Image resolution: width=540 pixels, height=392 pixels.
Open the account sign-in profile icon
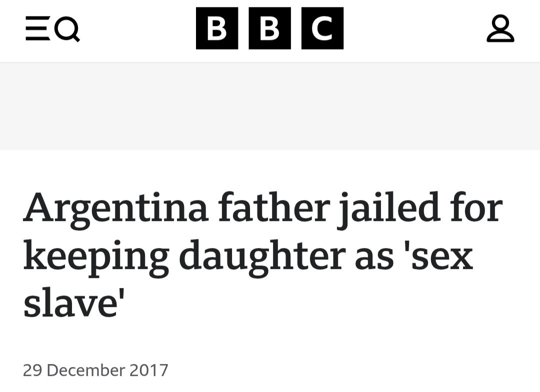click(500, 28)
